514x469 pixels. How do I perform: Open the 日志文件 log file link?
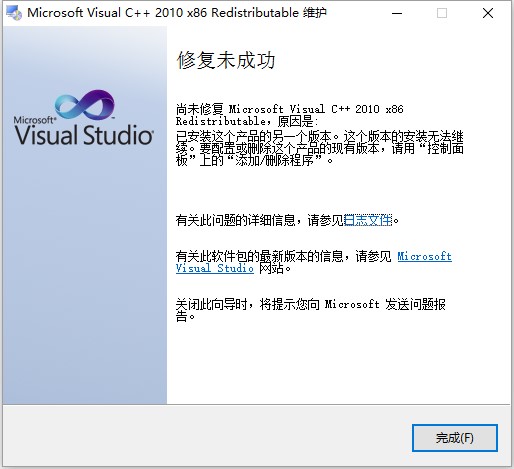tap(368, 220)
